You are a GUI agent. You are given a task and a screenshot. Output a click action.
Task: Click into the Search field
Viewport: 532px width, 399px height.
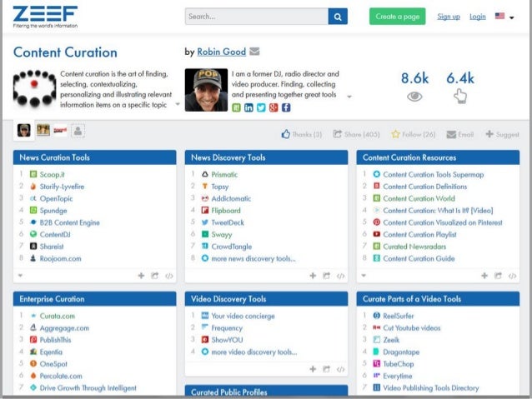[257, 17]
